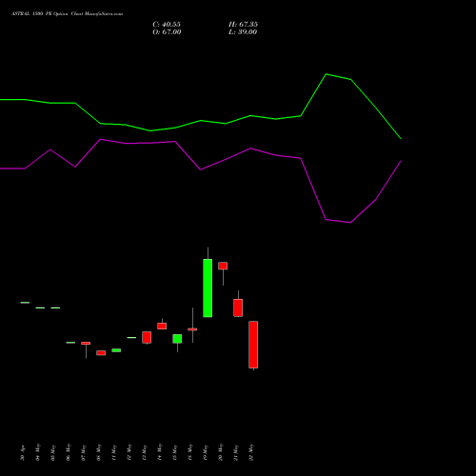Select the 20 May date label
Viewport: 476px width, 476px height.
point(220,452)
